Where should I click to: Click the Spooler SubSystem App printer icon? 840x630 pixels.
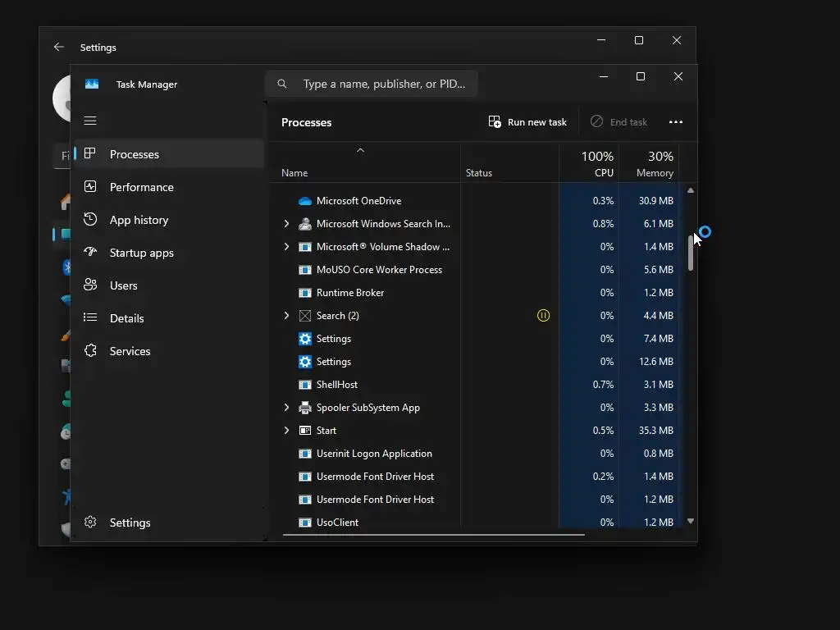[x=305, y=408]
